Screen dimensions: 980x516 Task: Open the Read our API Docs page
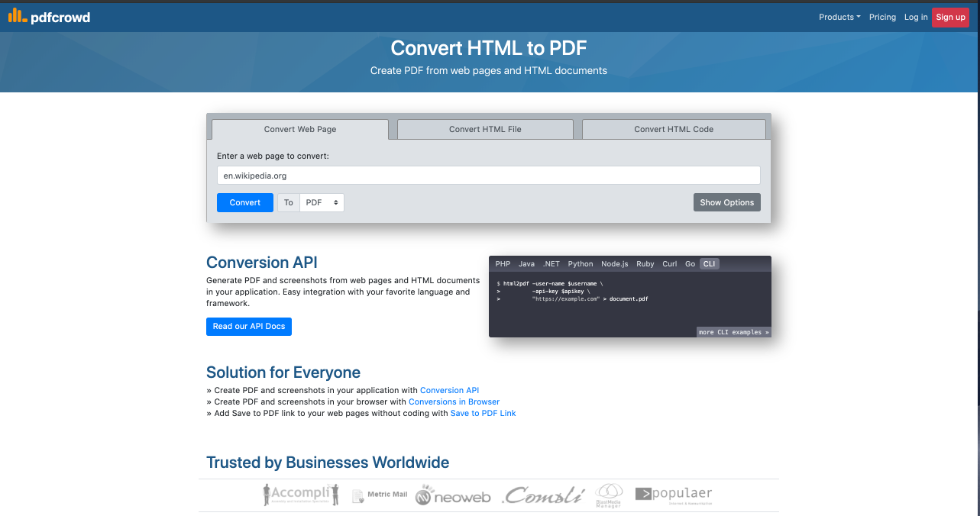click(x=248, y=326)
